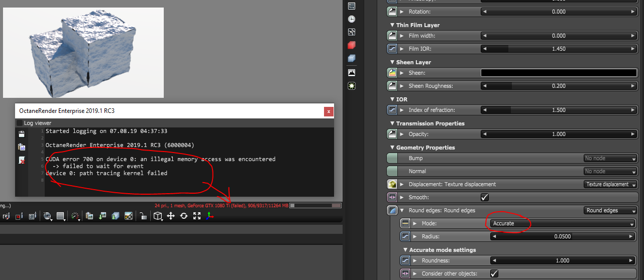Open the Round edges node type dropdown
This screenshot has width=644, height=280.
coord(611,210)
